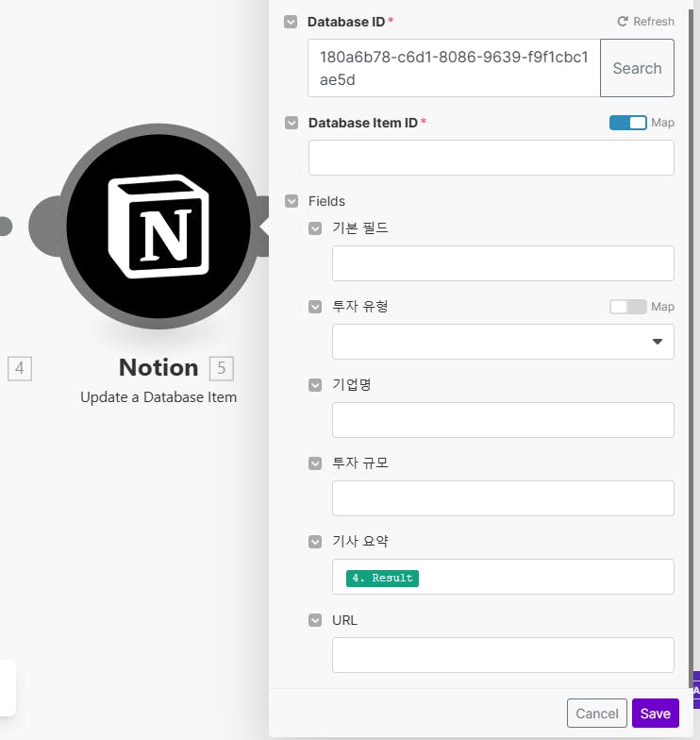Focus the Database Item ID input
Screen dimensions: 700x740
point(491,158)
